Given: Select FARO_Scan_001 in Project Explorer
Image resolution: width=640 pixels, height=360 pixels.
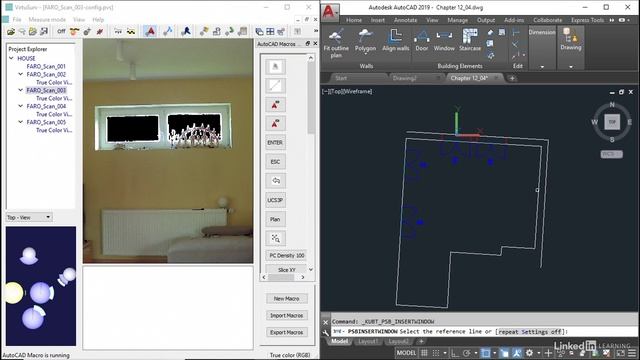Looking at the screenshot, I should coord(46,67).
